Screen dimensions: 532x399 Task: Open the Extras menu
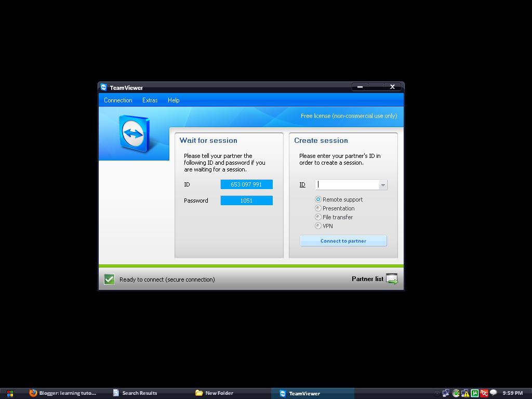click(150, 100)
